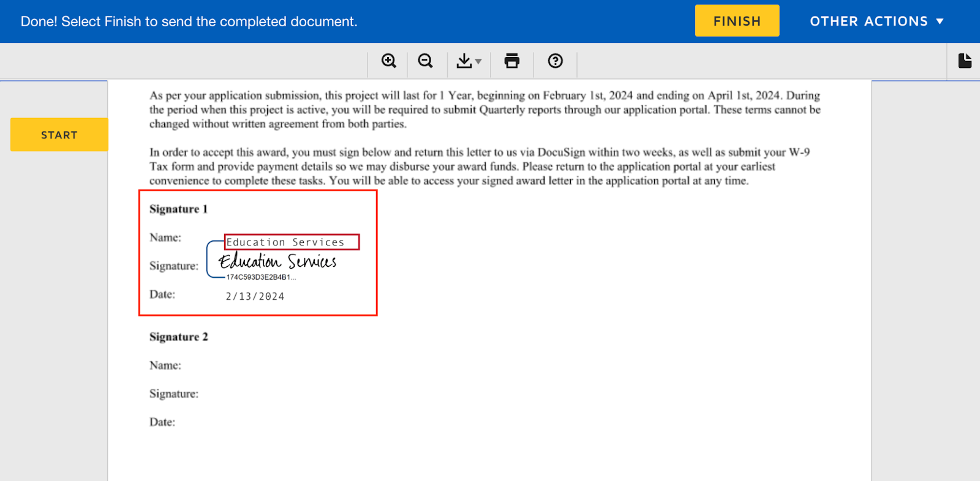
Task: Click the yellow START button
Action: pyautogui.click(x=59, y=135)
